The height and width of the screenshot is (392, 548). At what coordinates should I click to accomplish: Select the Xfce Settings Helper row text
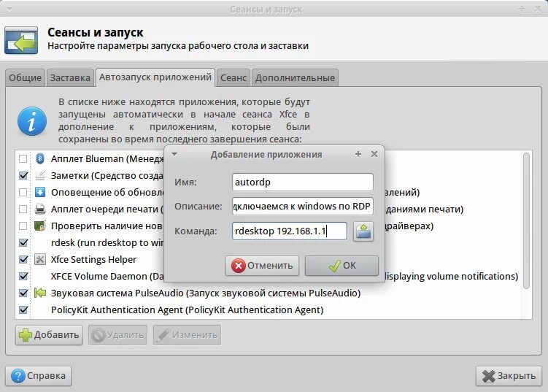click(93, 259)
